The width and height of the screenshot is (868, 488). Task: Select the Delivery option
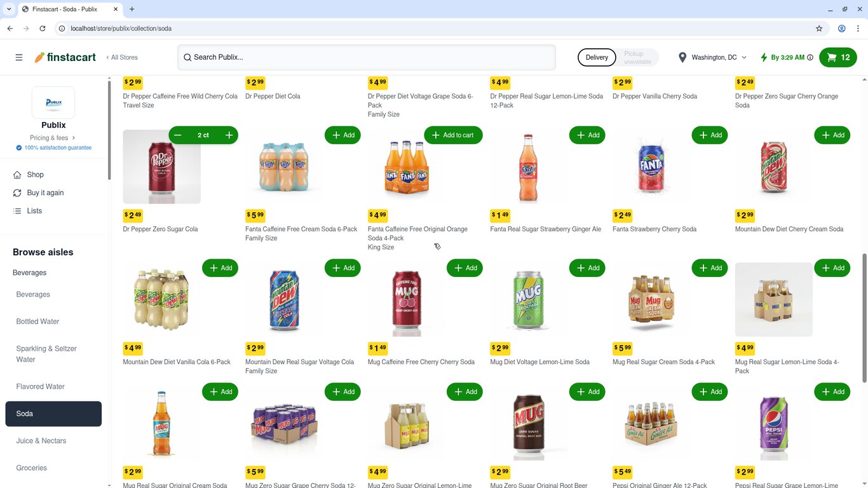tap(597, 57)
